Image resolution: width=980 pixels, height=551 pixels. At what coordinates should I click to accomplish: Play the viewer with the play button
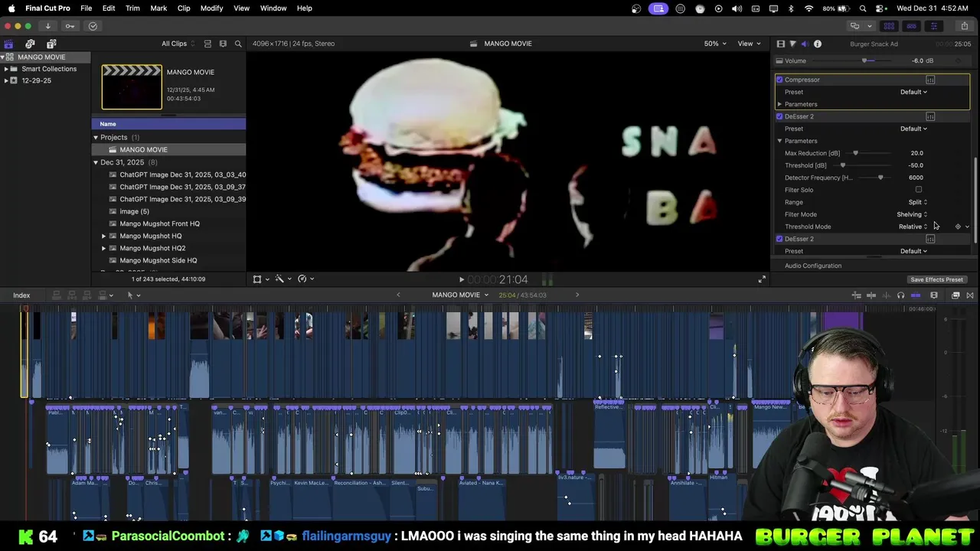461,280
